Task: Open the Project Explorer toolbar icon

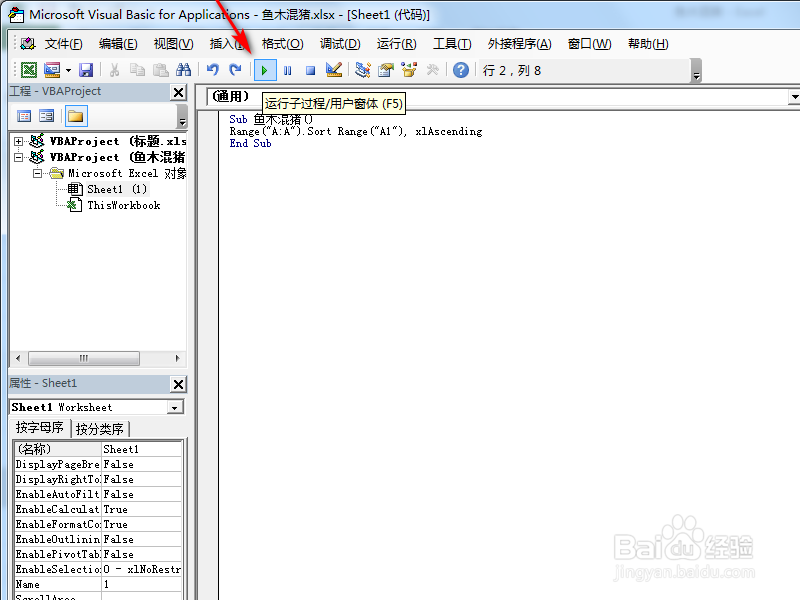Action: 363,70
